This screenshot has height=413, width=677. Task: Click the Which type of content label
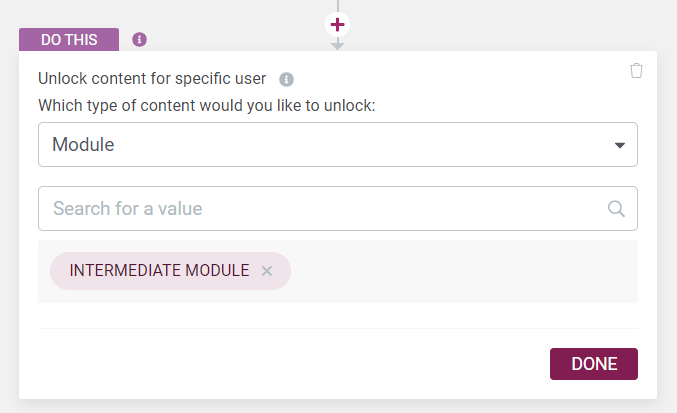click(x=207, y=105)
